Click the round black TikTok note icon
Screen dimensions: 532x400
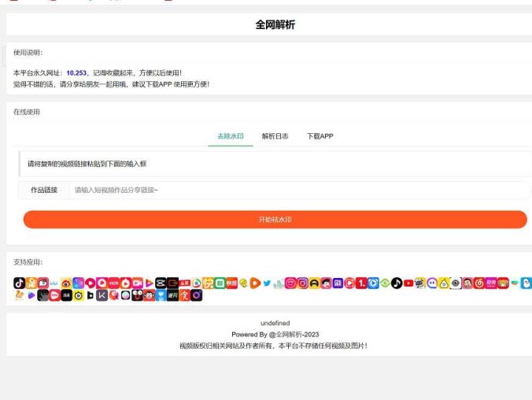(x=397, y=283)
